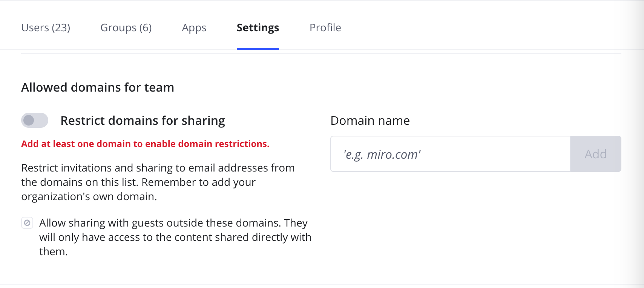Screen dimensions: 644x288
Task: Focus the Domain name input field
Action: tap(450, 154)
